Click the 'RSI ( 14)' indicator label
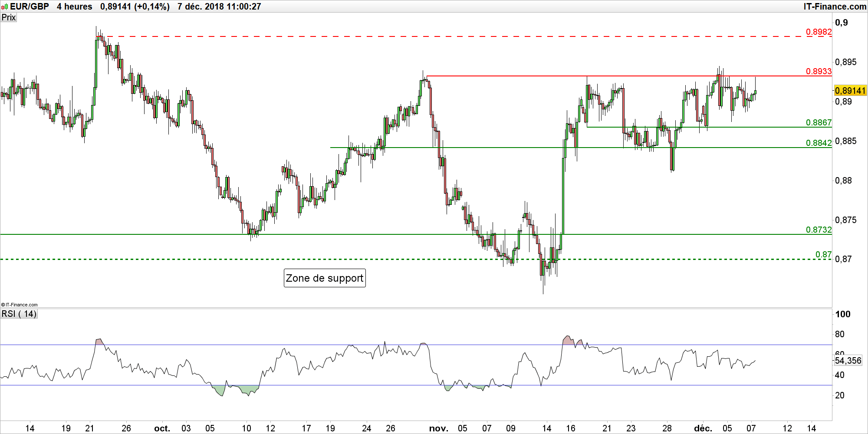The image size is (868, 434). [19, 314]
